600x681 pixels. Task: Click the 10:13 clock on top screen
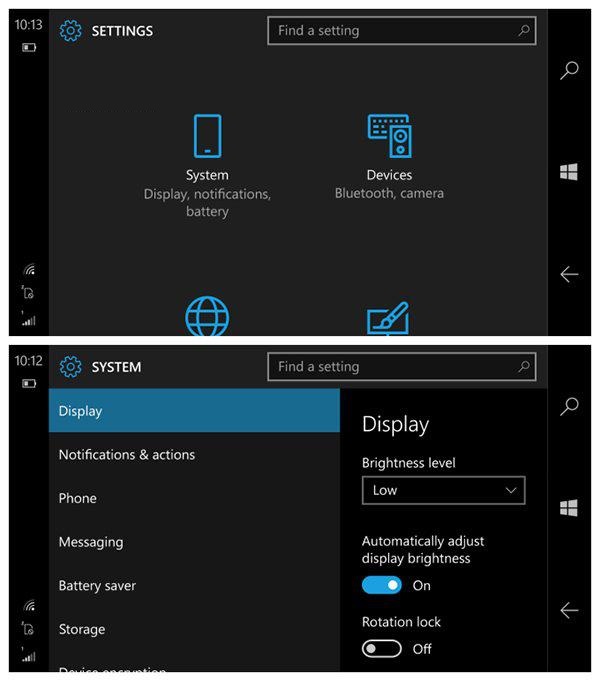[x=29, y=25]
